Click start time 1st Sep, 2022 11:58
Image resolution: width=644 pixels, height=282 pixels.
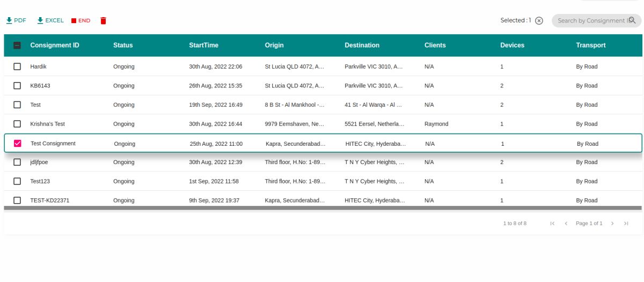(214, 181)
